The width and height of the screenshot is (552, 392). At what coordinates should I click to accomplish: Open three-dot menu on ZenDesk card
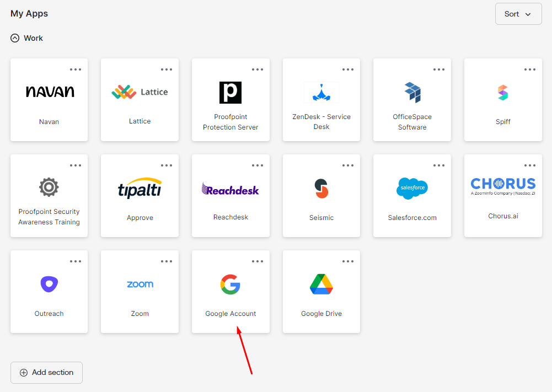pyautogui.click(x=348, y=69)
